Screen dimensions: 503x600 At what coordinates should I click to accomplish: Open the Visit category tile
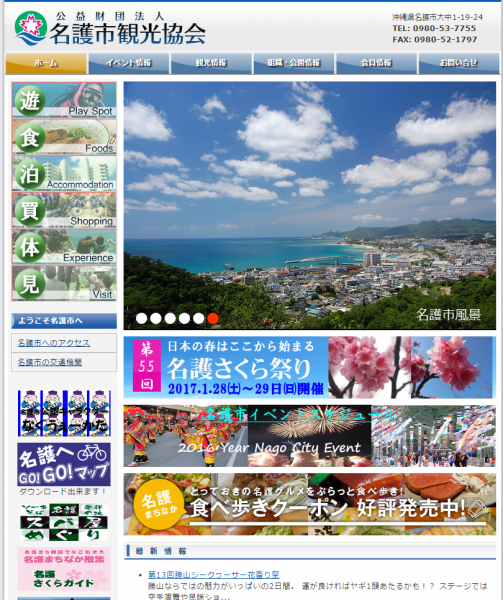64,283
